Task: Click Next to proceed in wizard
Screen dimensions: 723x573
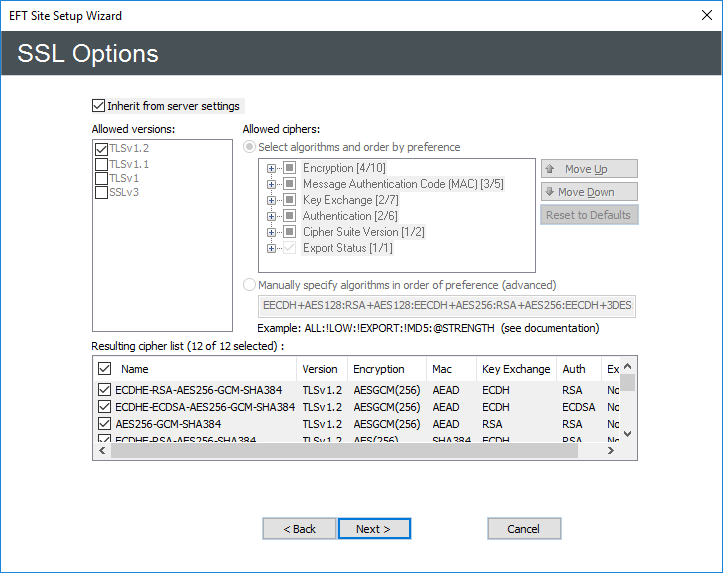Action: 374,529
